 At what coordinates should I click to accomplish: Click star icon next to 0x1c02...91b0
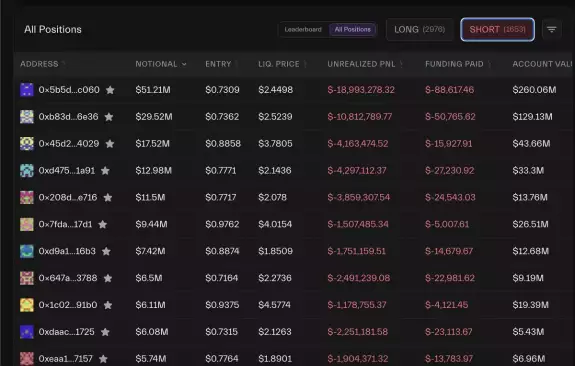click(108, 305)
